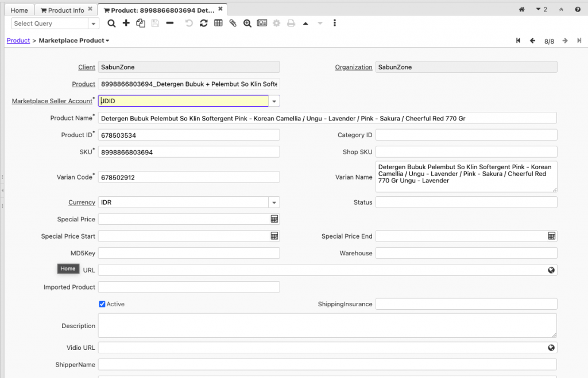Click the Client field label link
The image size is (588, 378).
click(x=87, y=67)
